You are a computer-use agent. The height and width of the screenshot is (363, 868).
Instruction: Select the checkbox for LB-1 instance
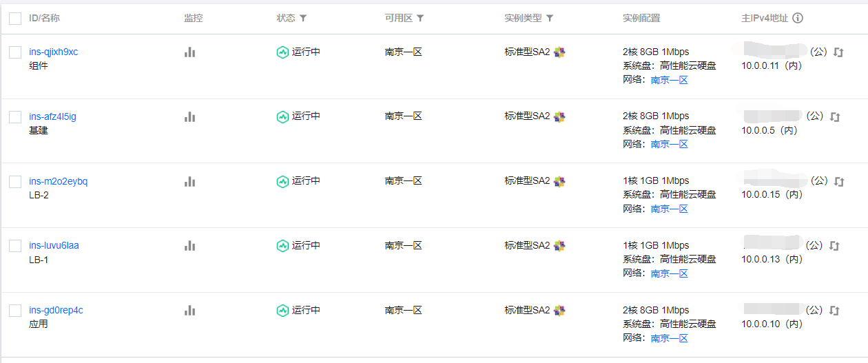pyautogui.click(x=15, y=246)
